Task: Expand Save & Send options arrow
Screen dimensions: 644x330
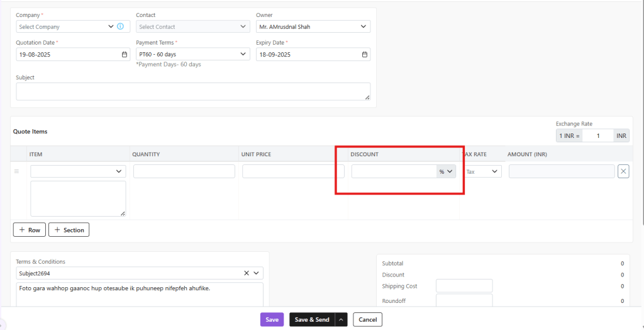Action: tap(341, 320)
